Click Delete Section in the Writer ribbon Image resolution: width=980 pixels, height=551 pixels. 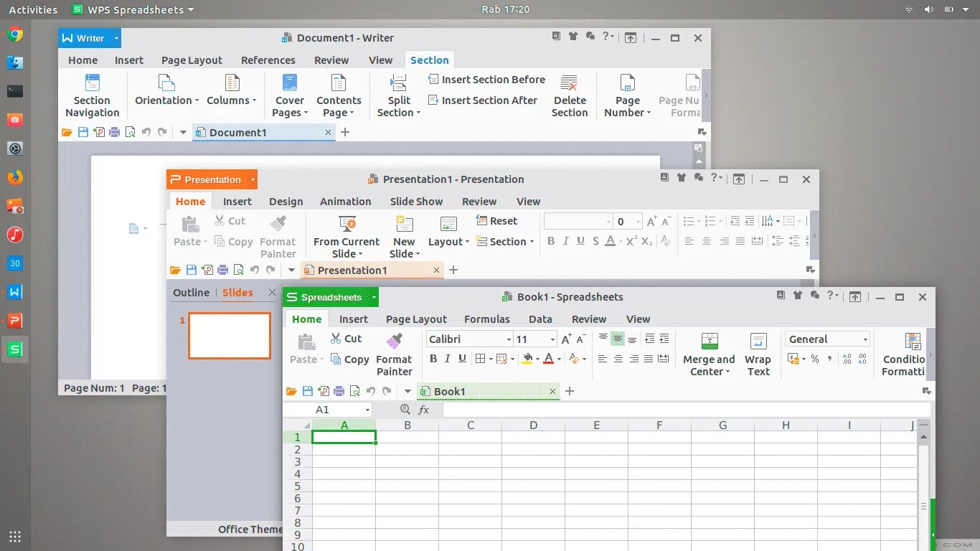click(570, 95)
